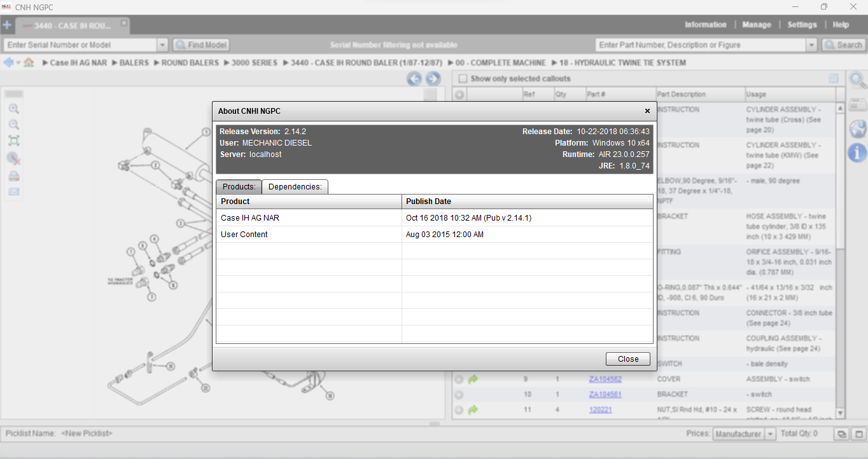Click the Find Model button
868x459 pixels.
coord(200,45)
